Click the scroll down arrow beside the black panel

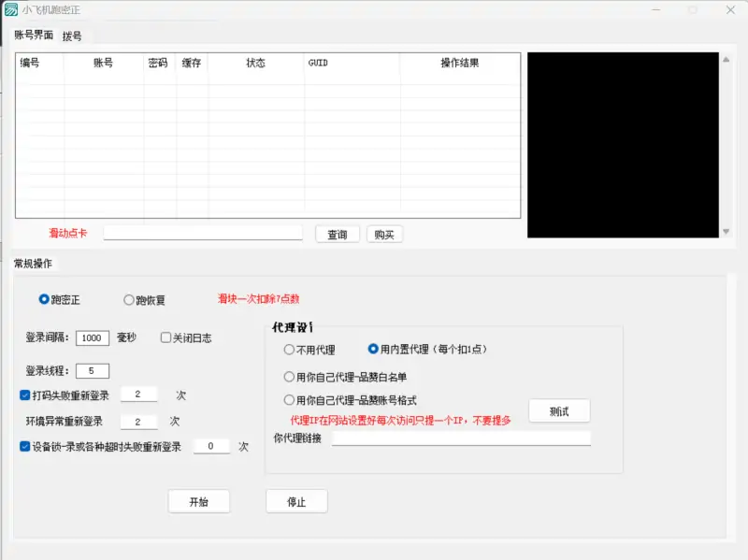pyautogui.click(x=726, y=231)
